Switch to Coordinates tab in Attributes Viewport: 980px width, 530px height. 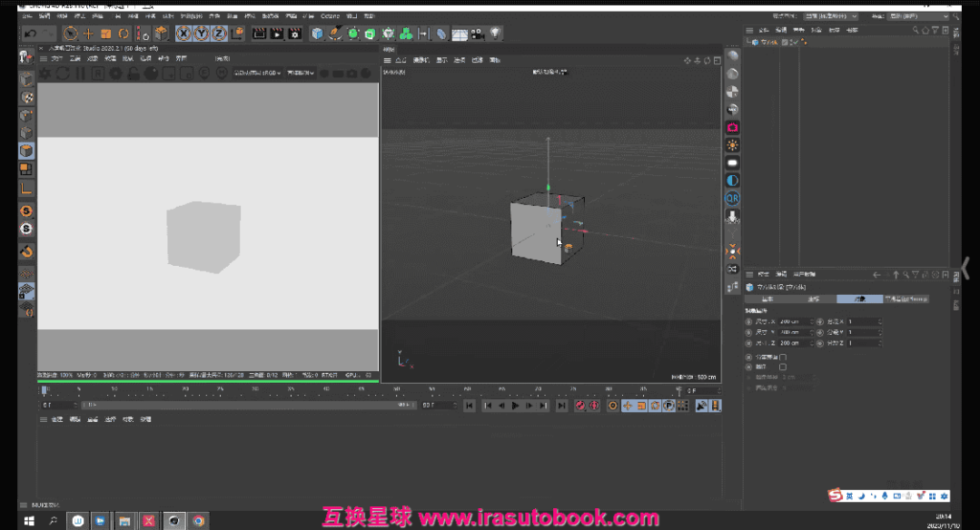813,299
